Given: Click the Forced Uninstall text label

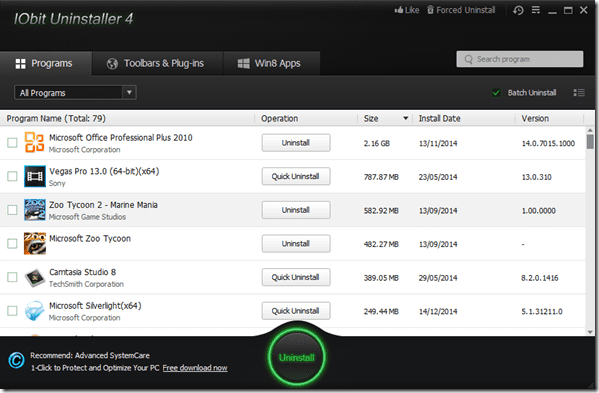Looking at the screenshot, I should 466,10.
